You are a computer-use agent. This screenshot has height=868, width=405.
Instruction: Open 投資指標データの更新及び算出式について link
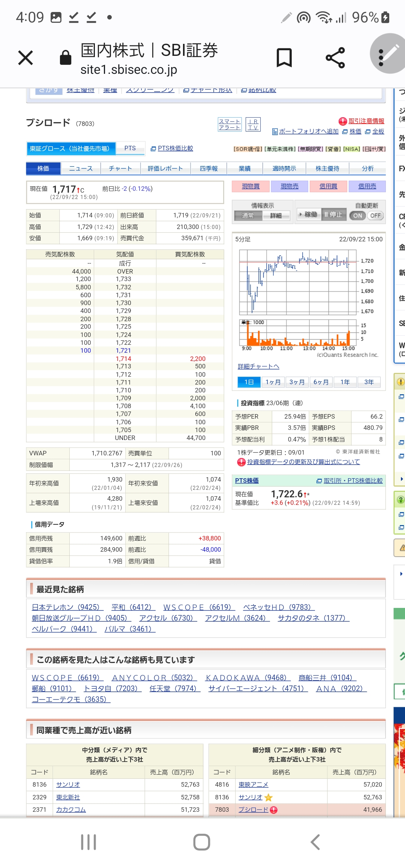coord(303,462)
